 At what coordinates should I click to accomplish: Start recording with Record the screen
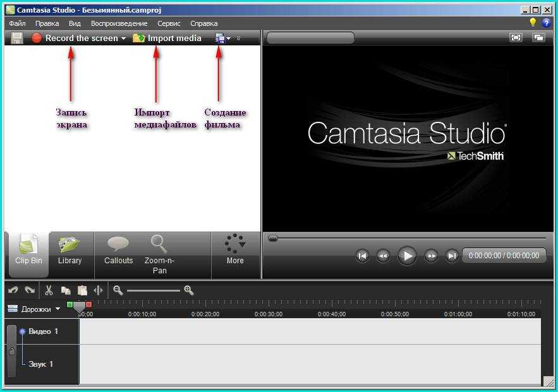[x=75, y=38]
